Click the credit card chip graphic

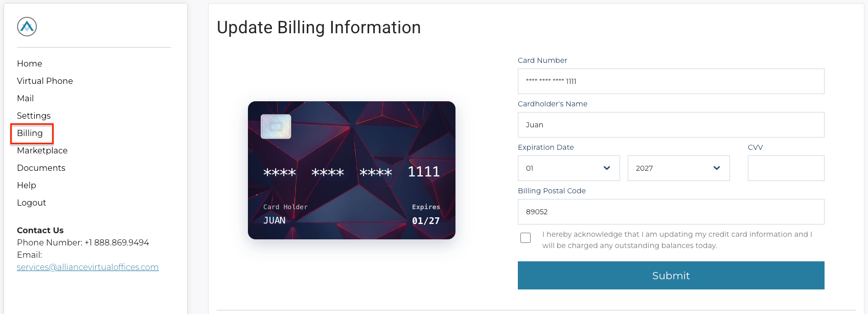coord(276,126)
